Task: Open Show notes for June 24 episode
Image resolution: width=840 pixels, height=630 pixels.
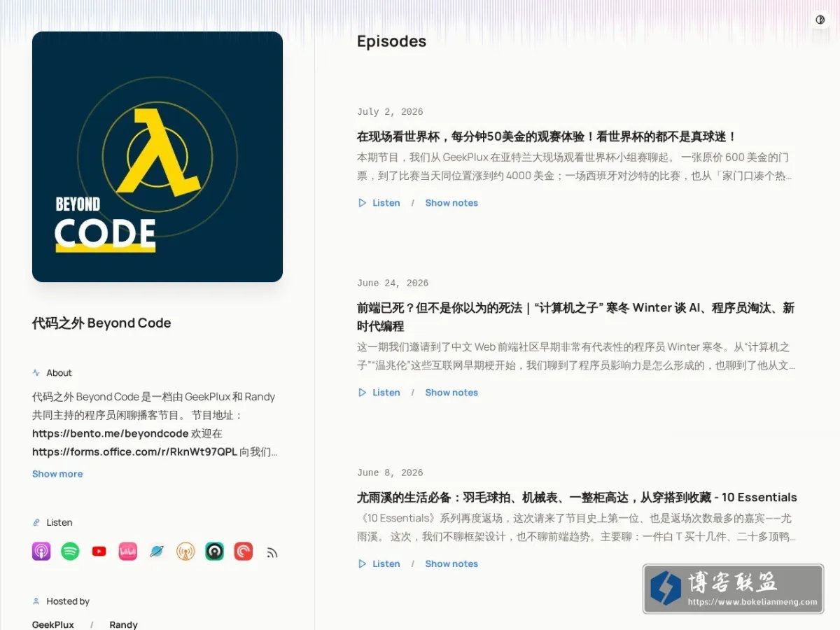Action: pyautogui.click(x=451, y=393)
